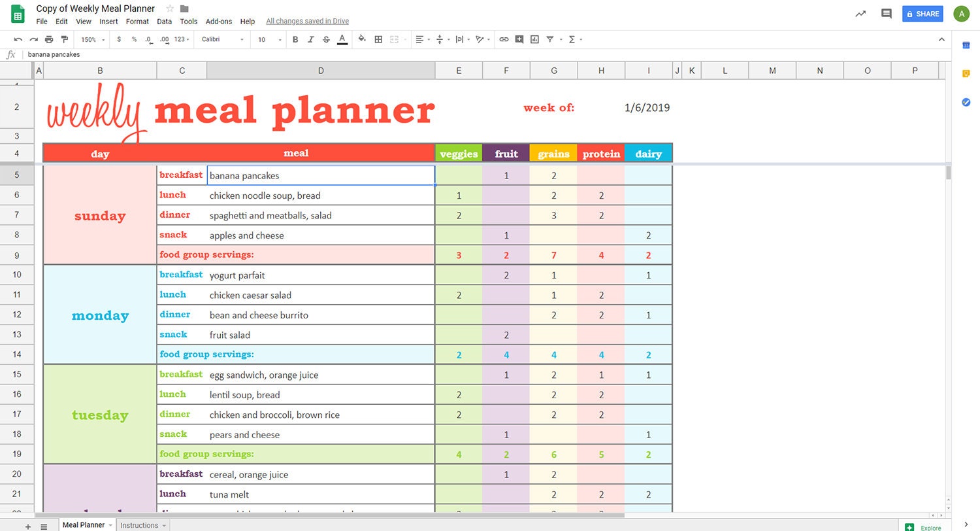Insert a comment using the toolbar icon
This screenshot has height=531, width=980.
click(x=519, y=39)
